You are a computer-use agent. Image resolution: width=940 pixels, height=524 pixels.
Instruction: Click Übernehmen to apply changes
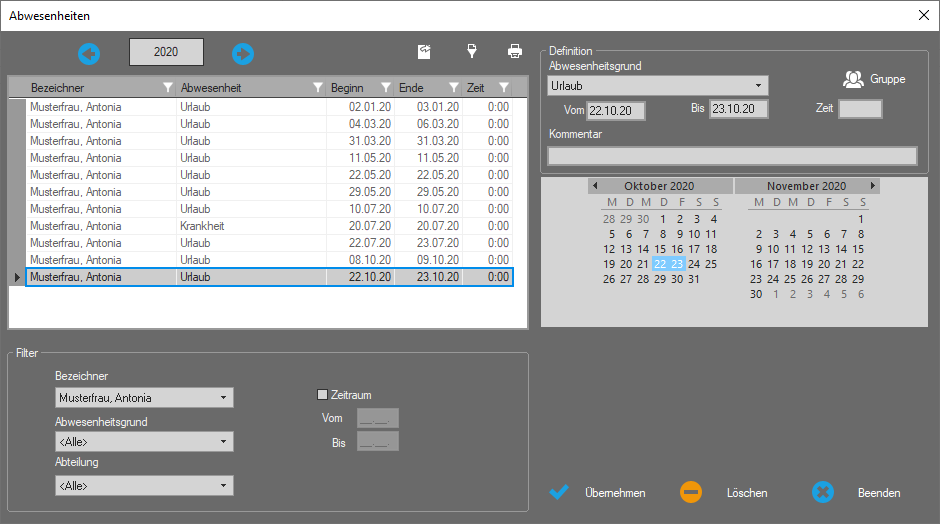pyautogui.click(x=598, y=493)
